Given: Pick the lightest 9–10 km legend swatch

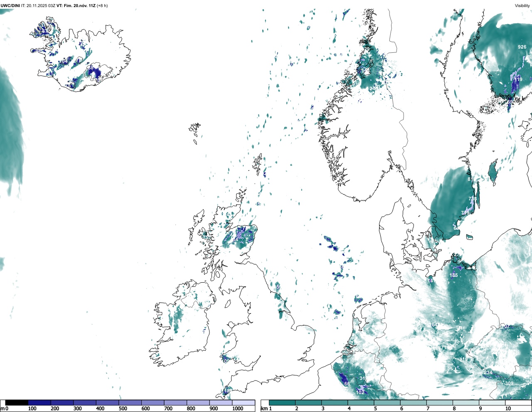Looking at the screenshot, I should pos(492,402).
